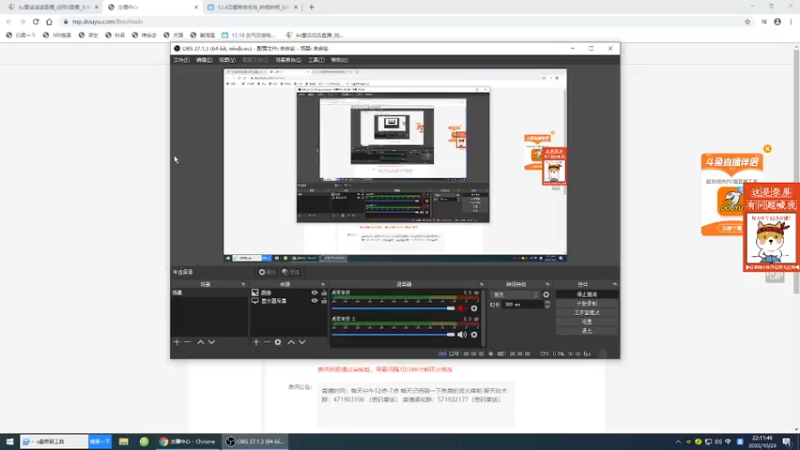
Task: Toggle Studio Mode in Controls panel
Action: (587, 313)
